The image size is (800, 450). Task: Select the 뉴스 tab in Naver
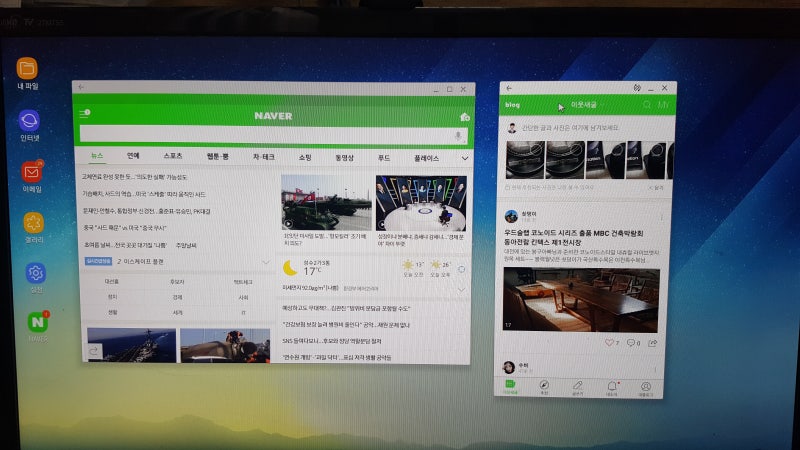97,156
